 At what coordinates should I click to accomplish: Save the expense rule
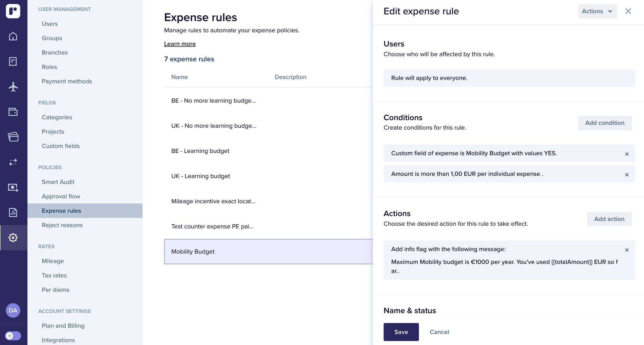point(401,332)
